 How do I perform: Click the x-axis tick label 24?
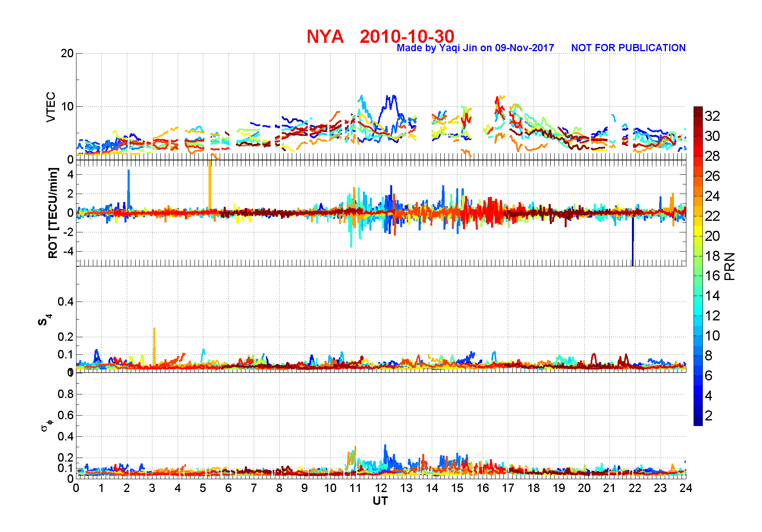tap(686, 488)
